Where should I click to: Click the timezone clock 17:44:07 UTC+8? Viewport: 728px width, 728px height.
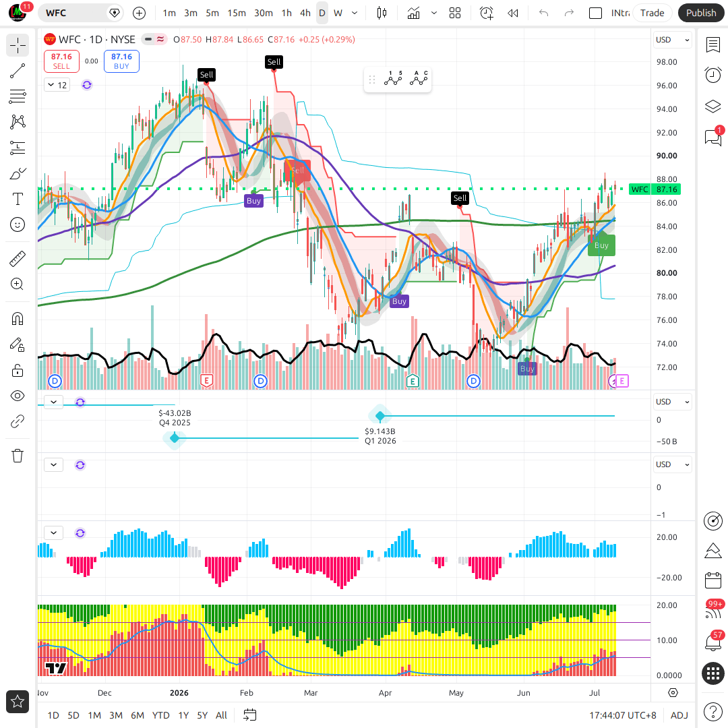(x=623, y=715)
